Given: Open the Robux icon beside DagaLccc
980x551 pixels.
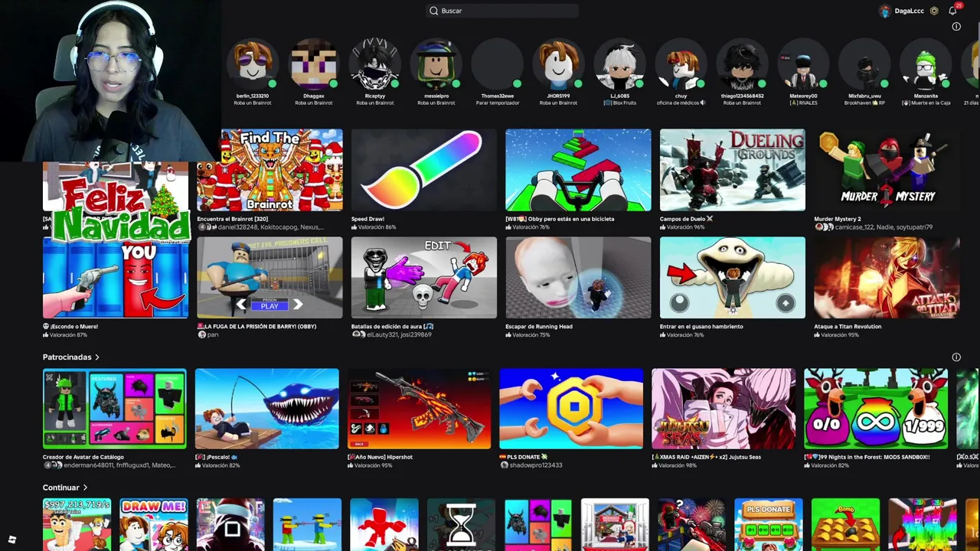Looking at the screenshot, I should tap(934, 11).
